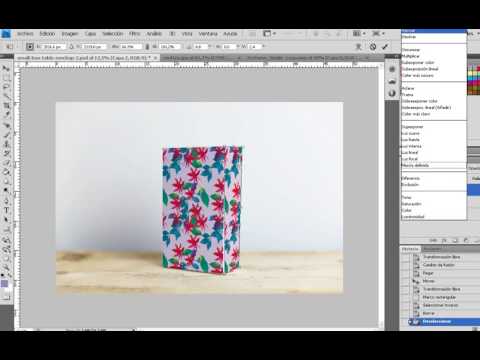Click the foreground color swatch

tap(4, 284)
